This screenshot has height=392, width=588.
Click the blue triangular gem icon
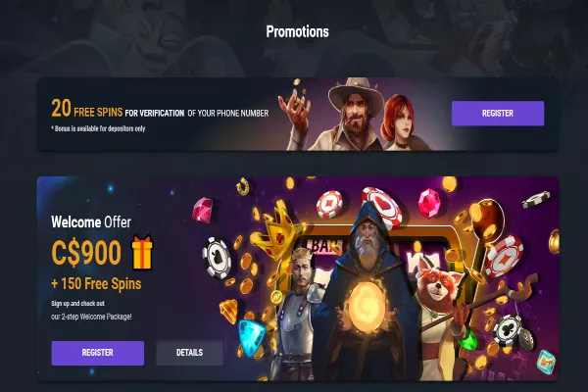pos(251,337)
